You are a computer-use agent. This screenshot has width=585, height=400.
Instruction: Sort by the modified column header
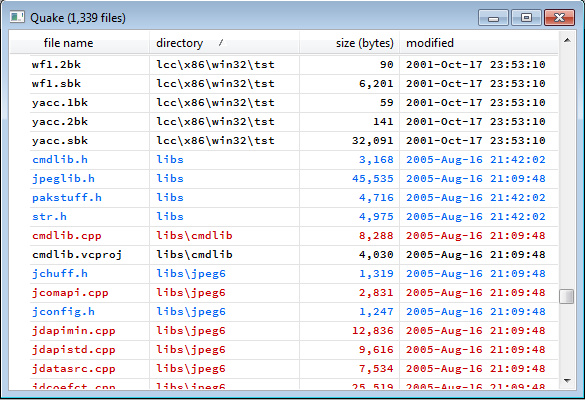[x=479, y=43]
